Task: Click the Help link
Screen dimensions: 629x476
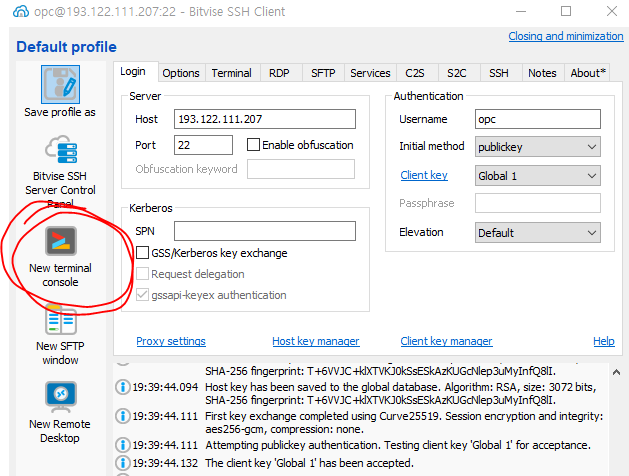Action: point(604,341)
